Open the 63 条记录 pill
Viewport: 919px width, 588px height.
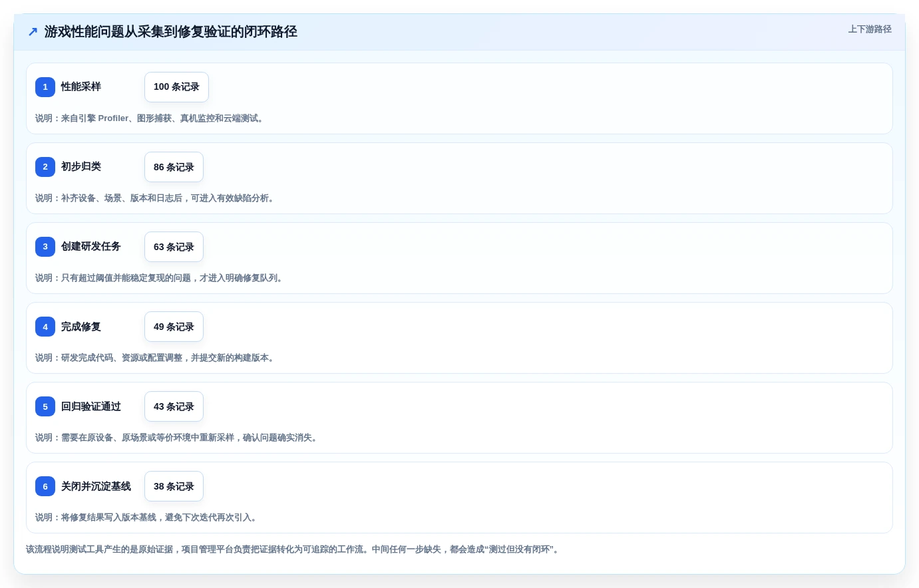click(174, 247)
